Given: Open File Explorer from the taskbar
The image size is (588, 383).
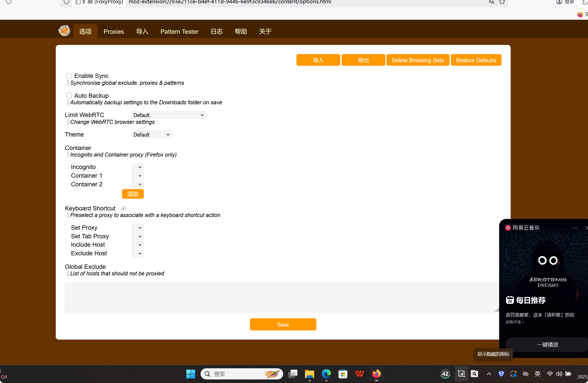Looking at the screenshot, I should (309, 374).
